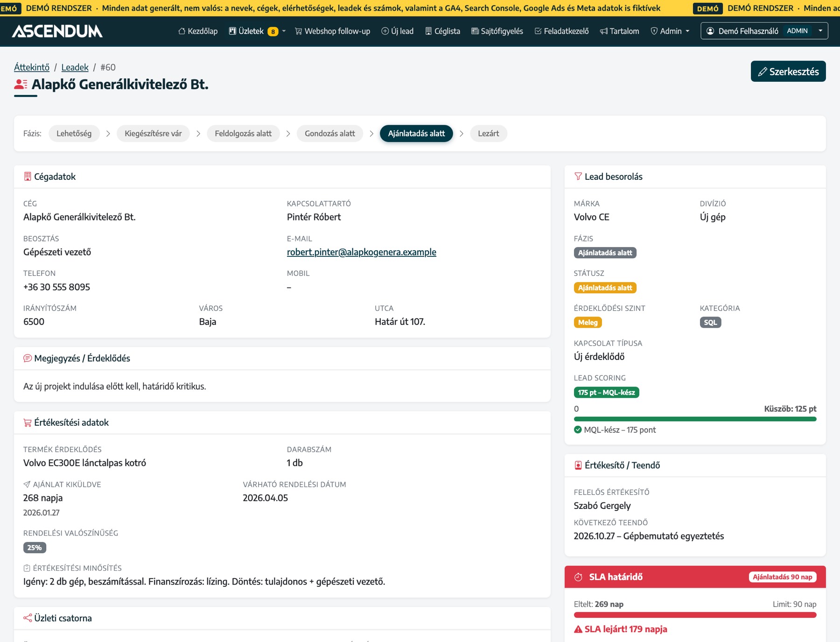Open Webshop follow-up page
840x642 pixels.
332,31
